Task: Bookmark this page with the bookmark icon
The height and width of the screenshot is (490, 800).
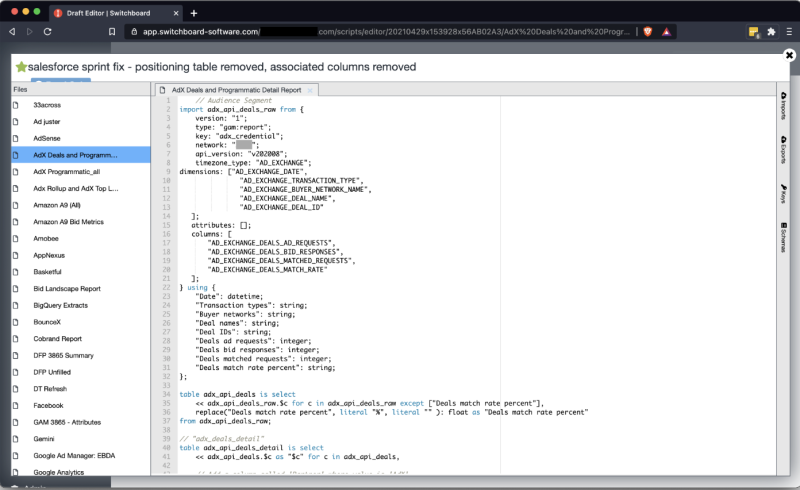Action: (x=112, y=32)
